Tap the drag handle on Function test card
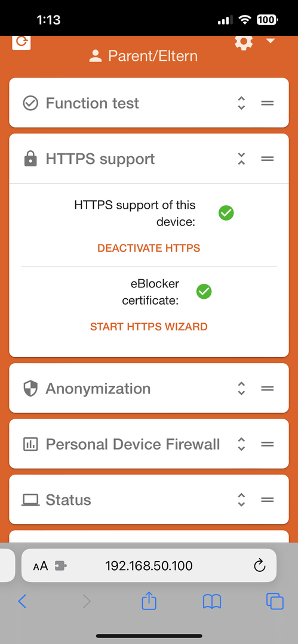 coord(268,103)
